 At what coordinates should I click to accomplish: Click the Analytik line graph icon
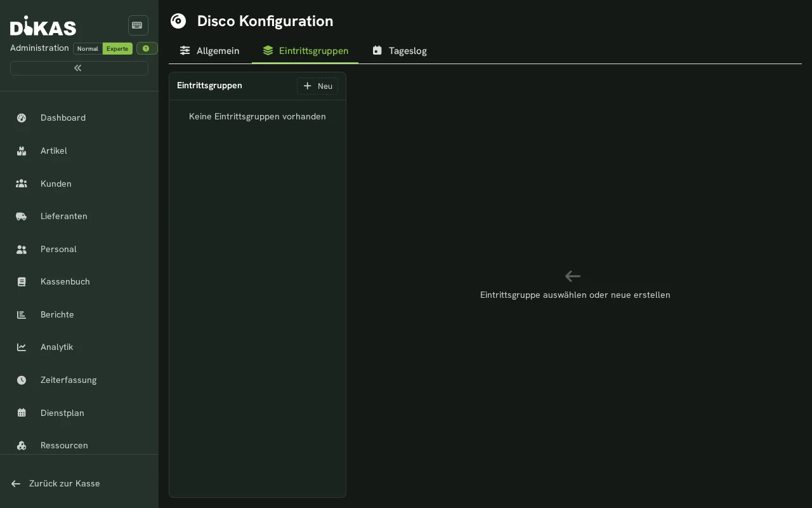click(x=22, y=347)
